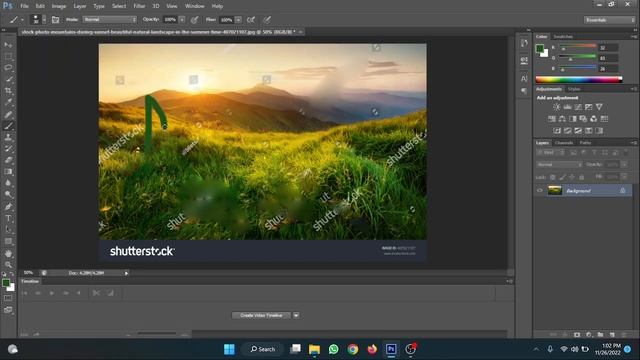Select the Gradient tool

point(8,171)
